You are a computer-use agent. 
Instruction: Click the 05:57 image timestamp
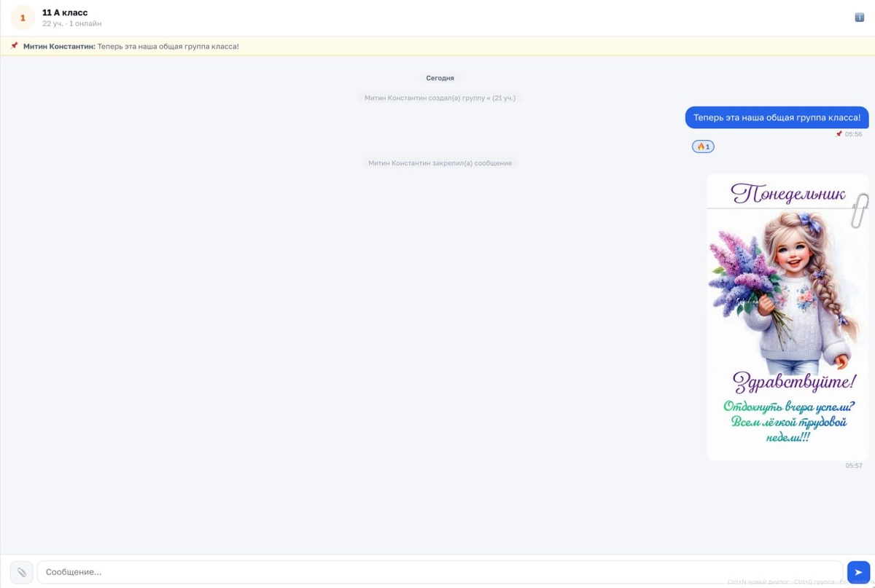(x=854, y=466)
